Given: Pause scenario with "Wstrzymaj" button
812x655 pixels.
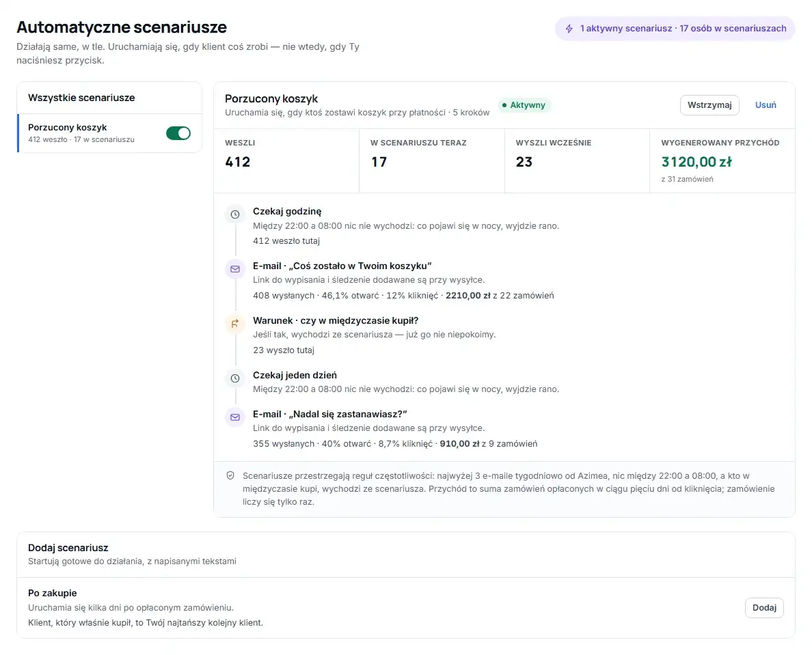Looking at the screenshot, I should [709, 105].
